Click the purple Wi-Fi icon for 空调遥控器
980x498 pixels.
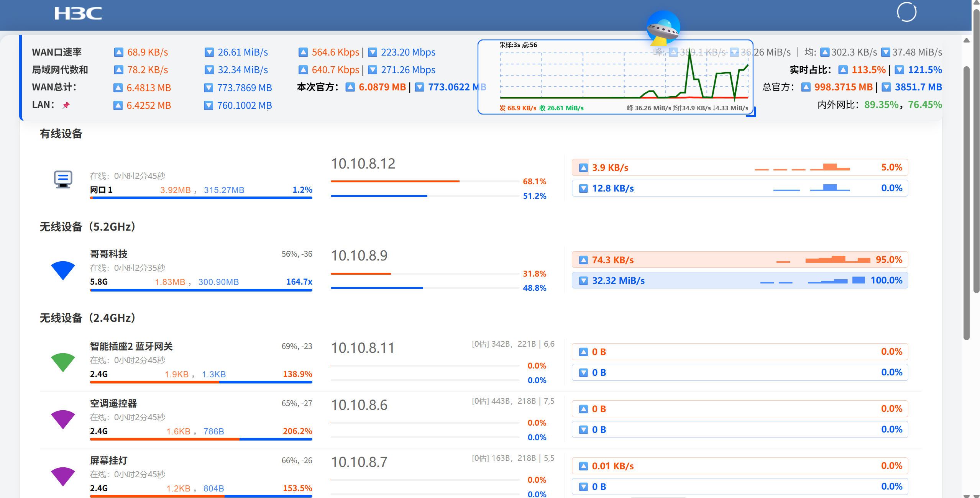63,419
